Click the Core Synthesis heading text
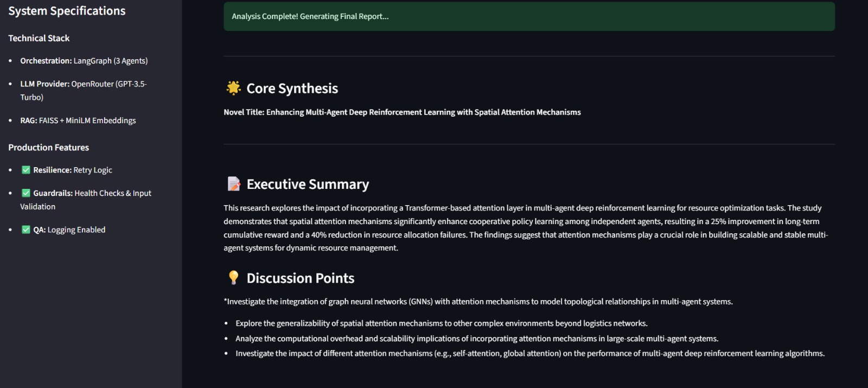 pos(292,88)
